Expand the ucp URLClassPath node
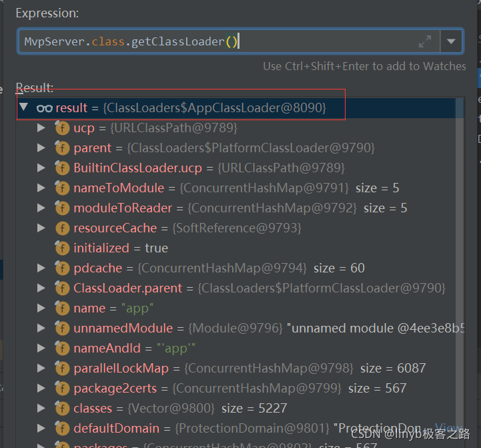 click(x=42, y=128)
